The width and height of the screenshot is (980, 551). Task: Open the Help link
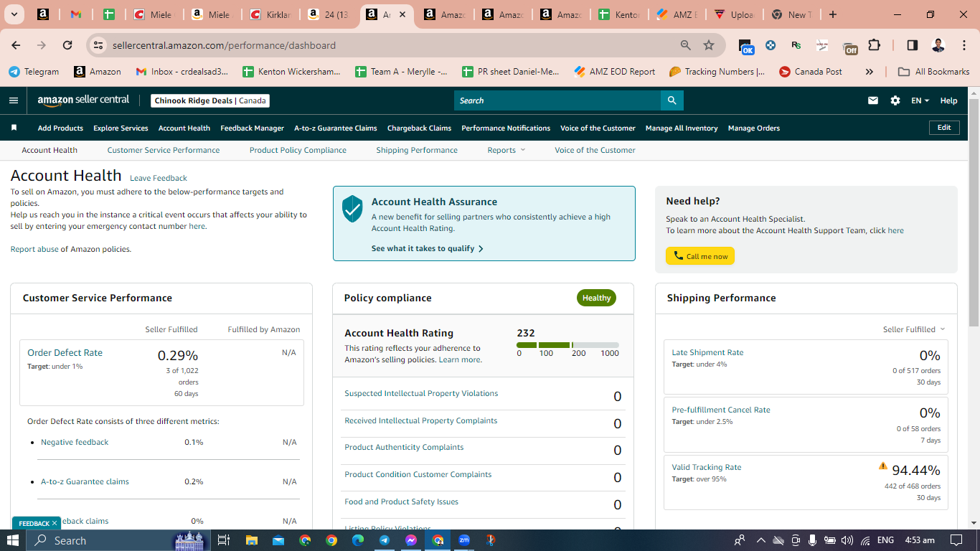coord(948,100)
